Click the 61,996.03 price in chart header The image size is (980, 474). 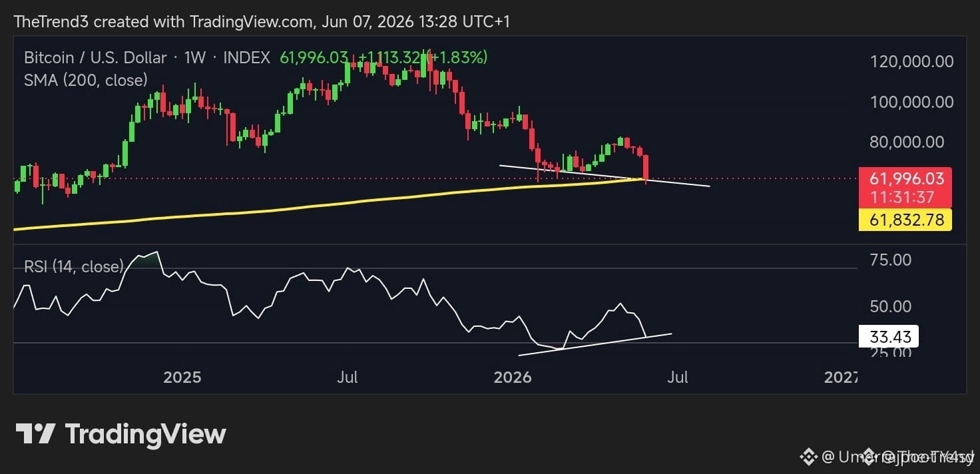tap(314, 58)
